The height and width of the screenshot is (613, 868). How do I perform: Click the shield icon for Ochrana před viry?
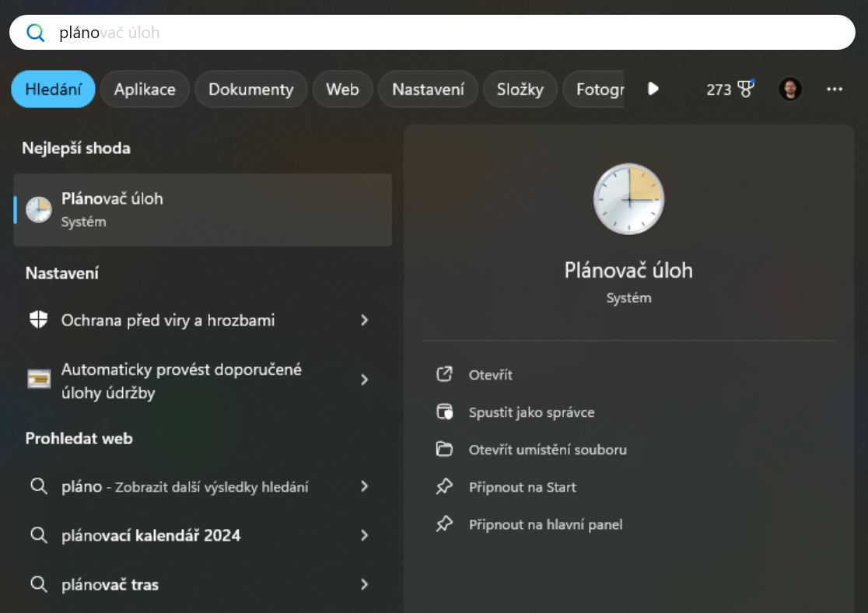tap(39, 320)
